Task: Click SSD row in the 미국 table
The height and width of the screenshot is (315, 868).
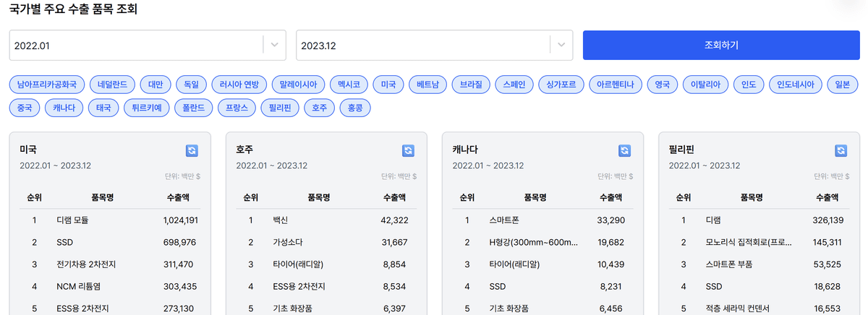Action: coord(110,242)
